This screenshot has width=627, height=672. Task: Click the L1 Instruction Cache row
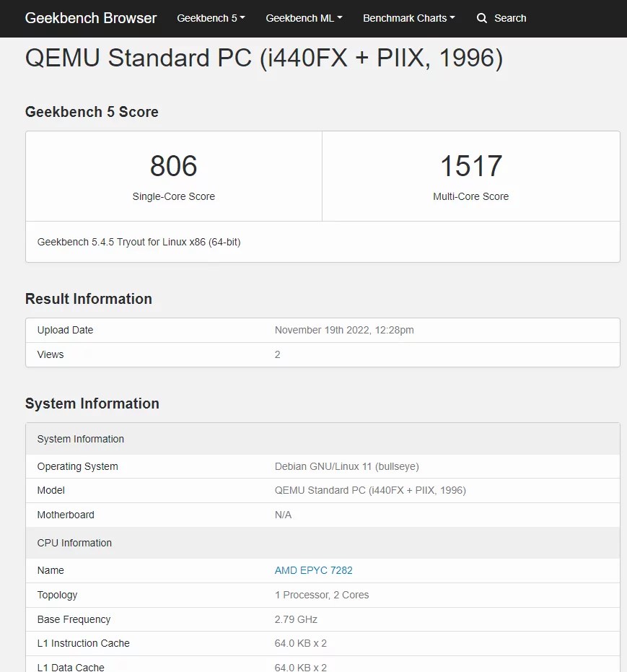(x=323, y=643)
